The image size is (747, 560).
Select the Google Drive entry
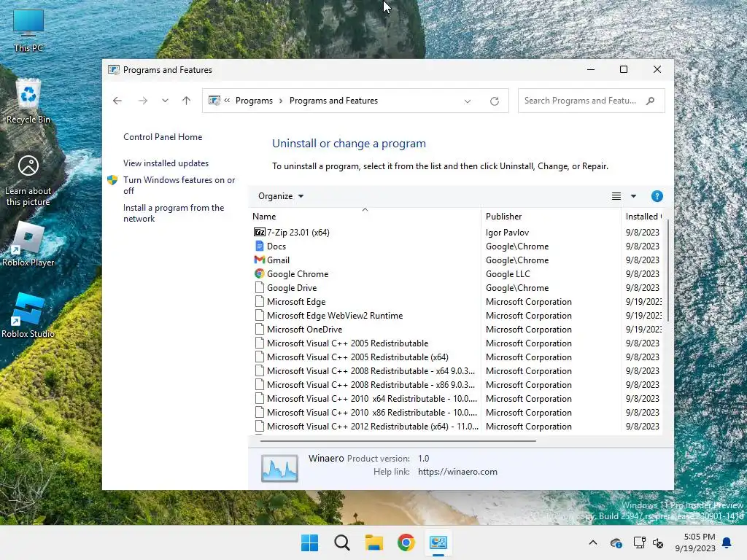[x=292, y=287]
